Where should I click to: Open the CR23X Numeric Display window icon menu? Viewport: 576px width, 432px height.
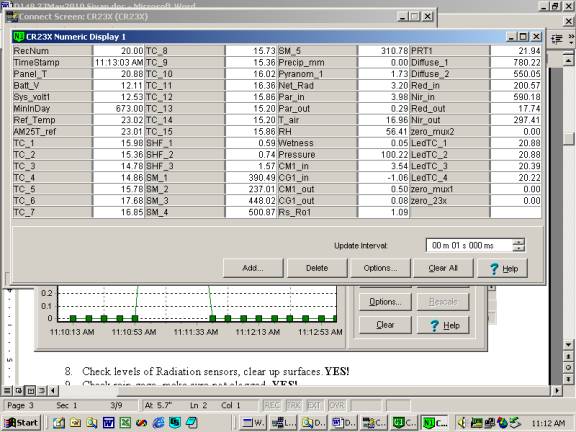coord(18,37)
